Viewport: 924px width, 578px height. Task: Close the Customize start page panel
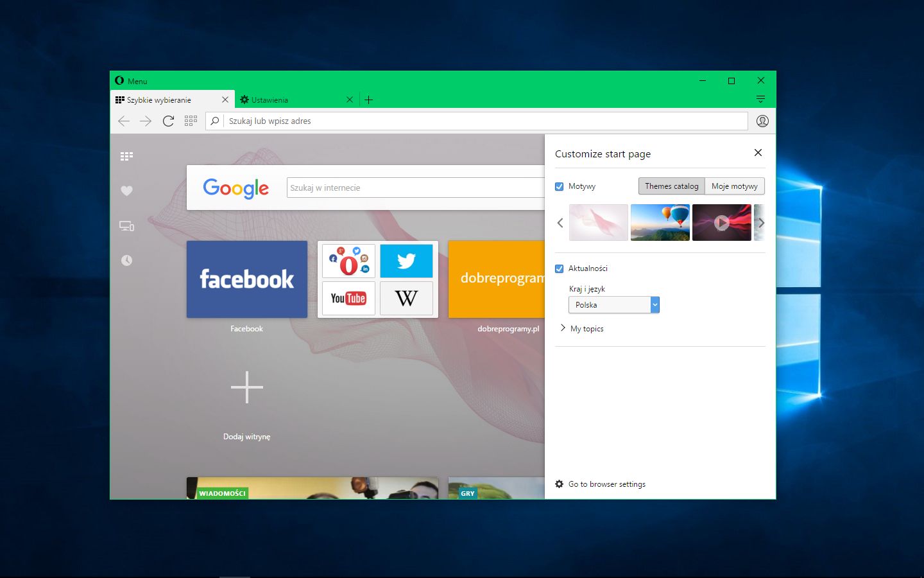click(758, 153)
